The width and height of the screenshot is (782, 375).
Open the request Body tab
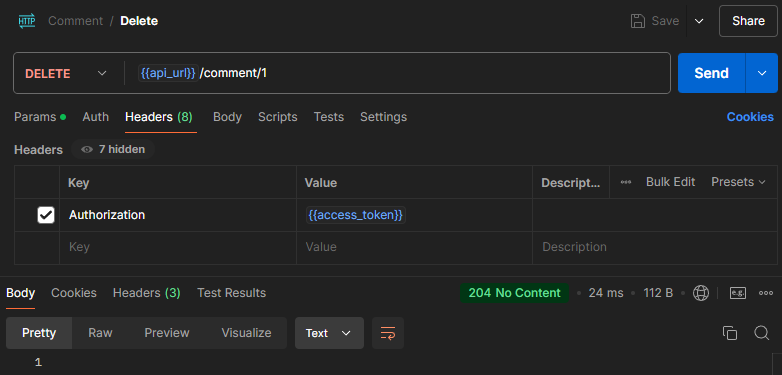[x=227, y=117]
